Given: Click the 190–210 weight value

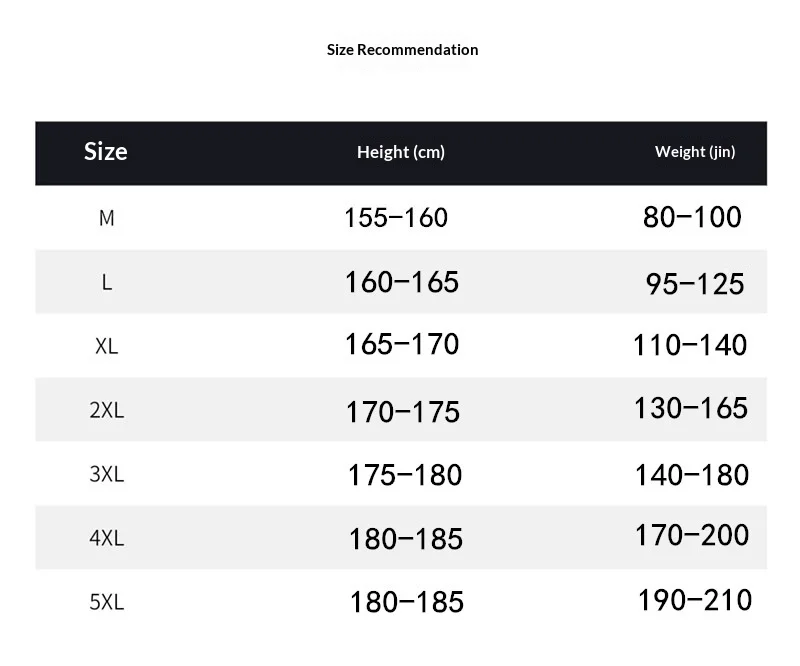Looking at the screenshot, I should pos(695,600).
